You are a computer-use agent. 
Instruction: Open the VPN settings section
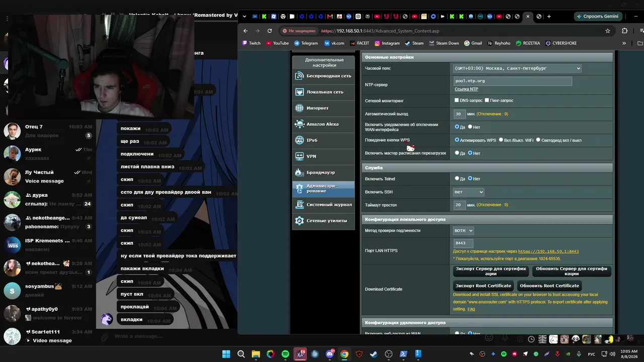coord(324,156)
